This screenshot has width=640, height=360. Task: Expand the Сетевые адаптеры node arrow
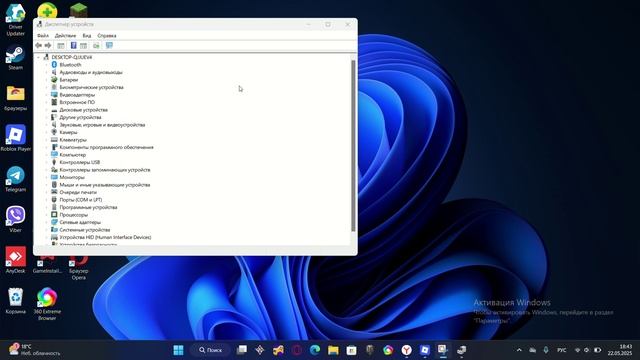click(47, 222)
